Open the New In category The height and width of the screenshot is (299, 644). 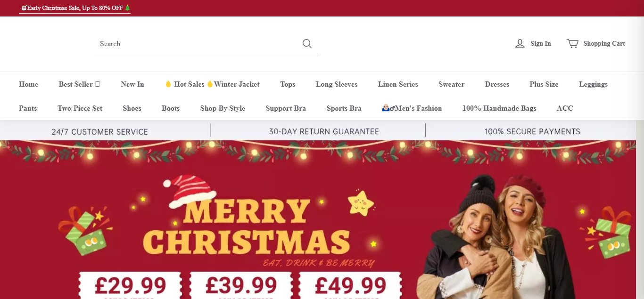(x=132, y=84)
